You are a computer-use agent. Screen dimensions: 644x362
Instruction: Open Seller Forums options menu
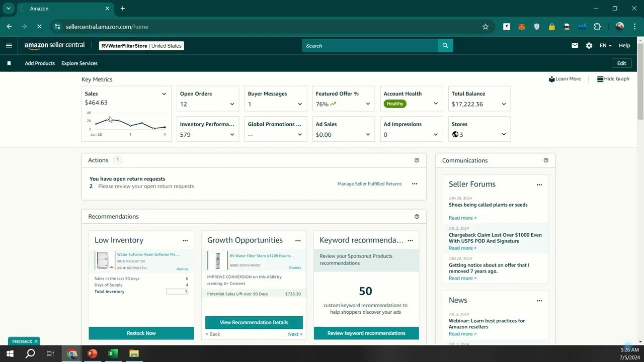tap(539, 185)
